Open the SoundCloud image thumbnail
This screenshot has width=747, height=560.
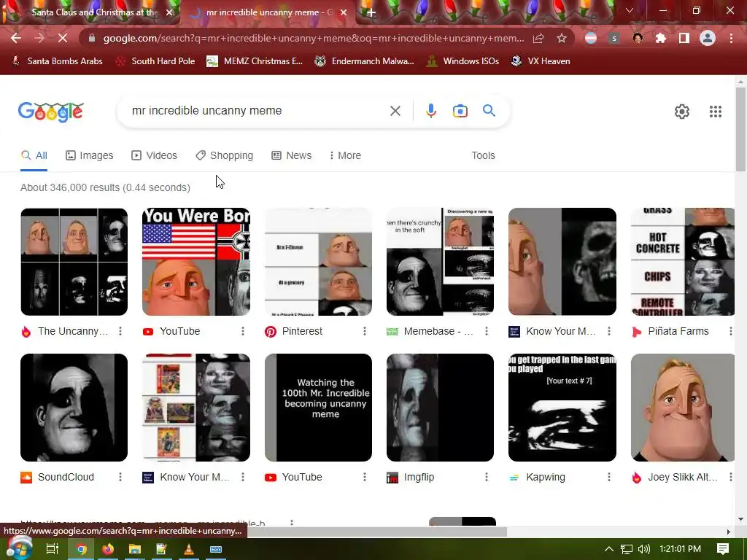coord(74,407)
